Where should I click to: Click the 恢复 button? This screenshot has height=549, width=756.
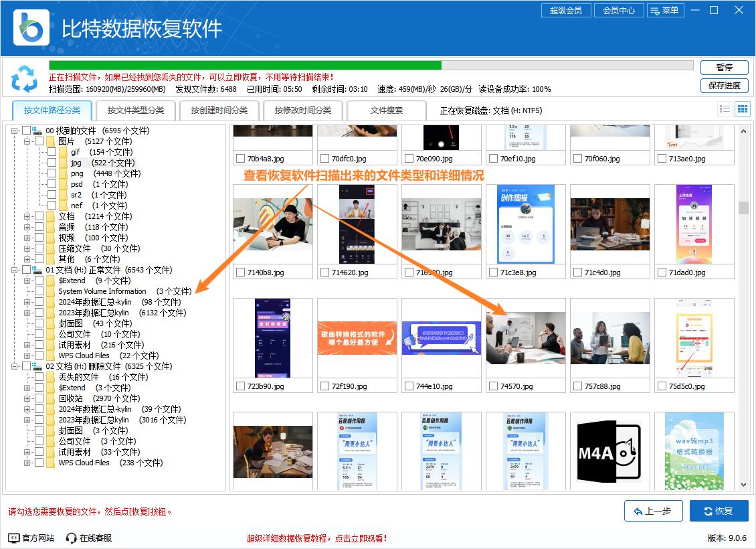coord(719,511)
